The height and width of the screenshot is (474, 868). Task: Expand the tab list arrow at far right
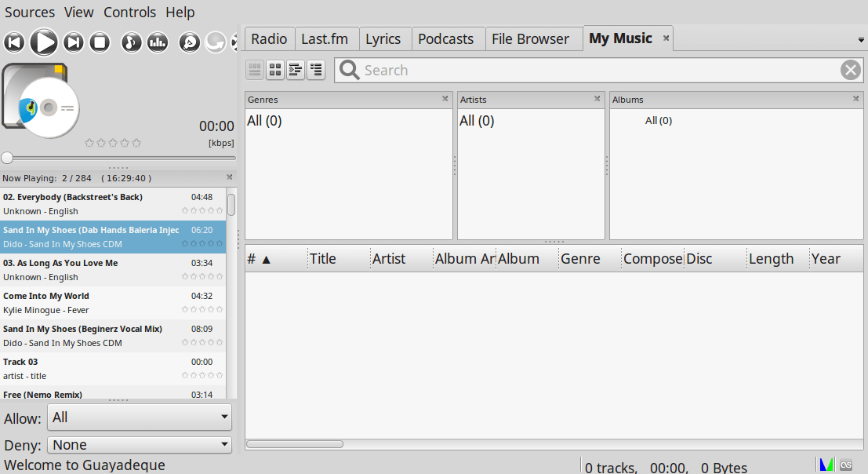(861, 40)
